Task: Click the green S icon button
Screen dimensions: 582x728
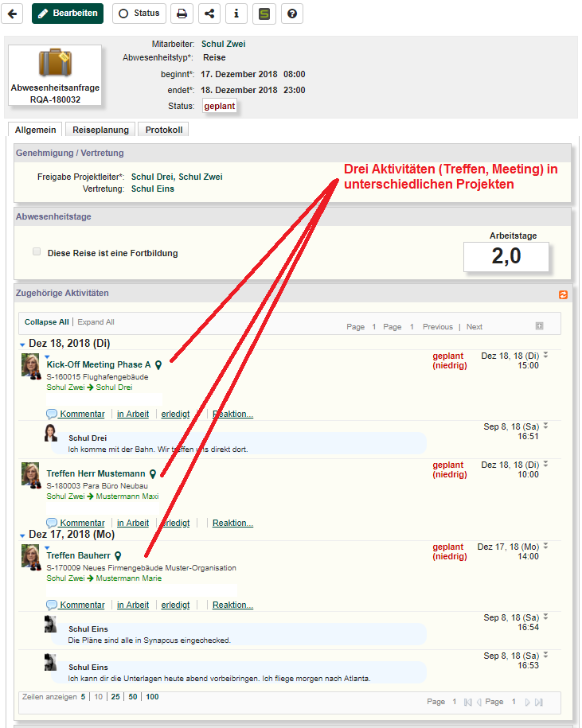Action: point(264,14)
